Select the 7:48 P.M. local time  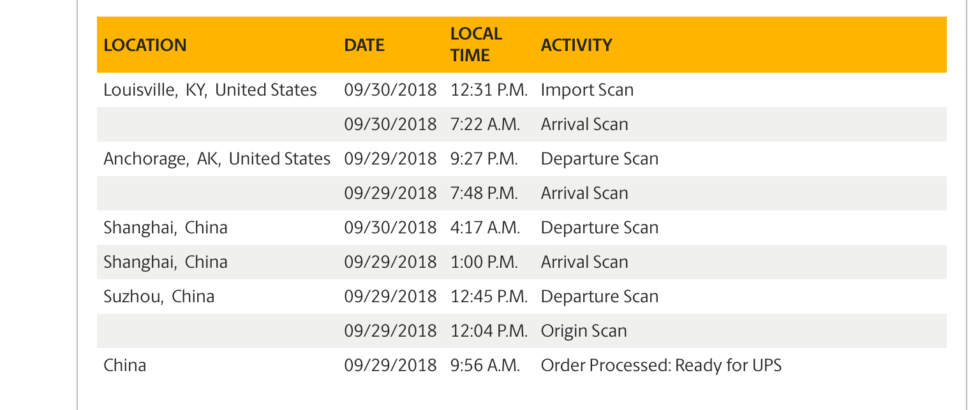pyautogui.click(x=484, y=193)
